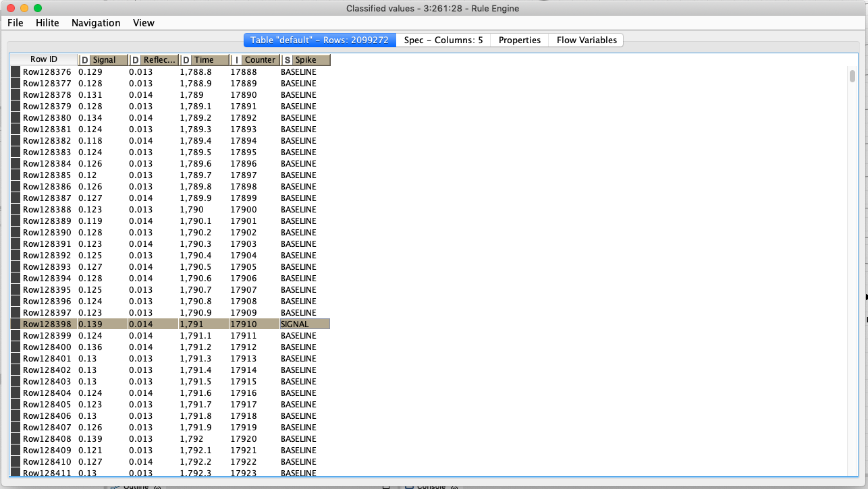Open the Navigation menu

click(x=96, y=23)
